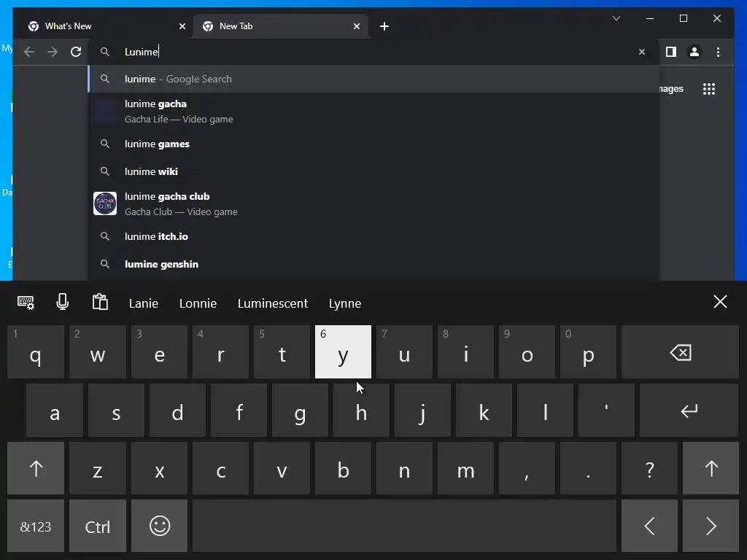
Task: Close the New Tab tab
Action: click(x=356, y=26)
